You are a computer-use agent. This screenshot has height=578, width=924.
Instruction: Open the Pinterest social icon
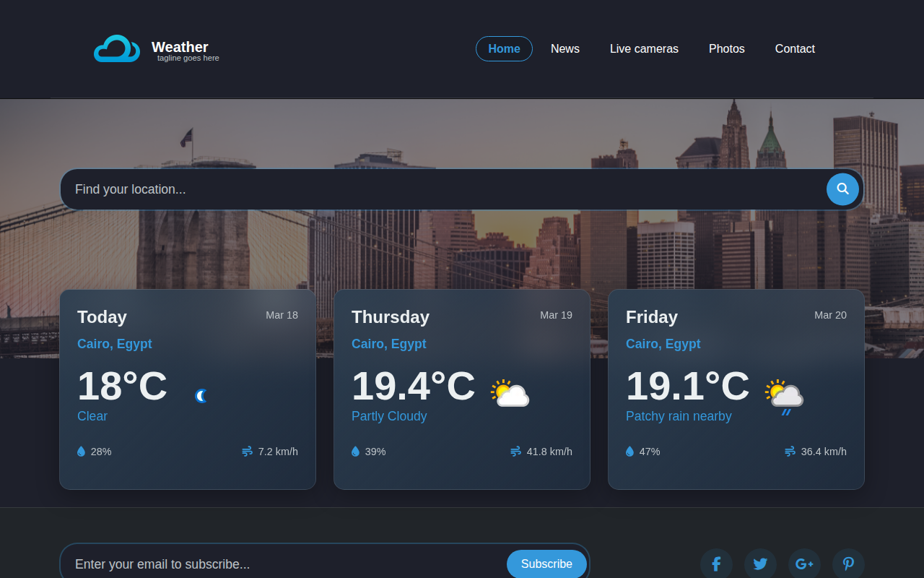(848, 564)
